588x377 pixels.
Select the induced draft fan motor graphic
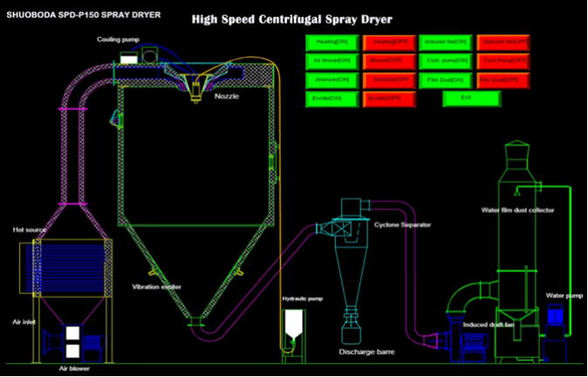[475, 346]
